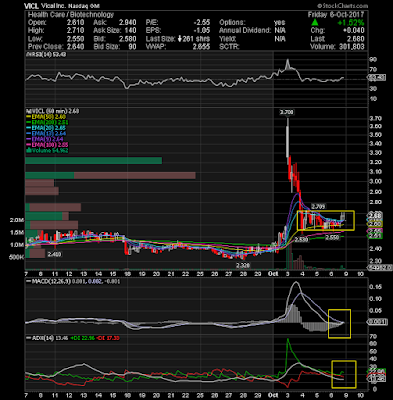Viewport: 393px width, 400px height.
Task: Click the longest green volume-by-price bar
Action: 94,161
